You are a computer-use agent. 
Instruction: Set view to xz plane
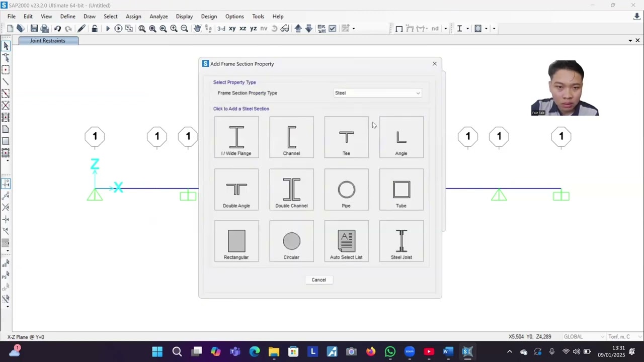[x=243, y=29]
